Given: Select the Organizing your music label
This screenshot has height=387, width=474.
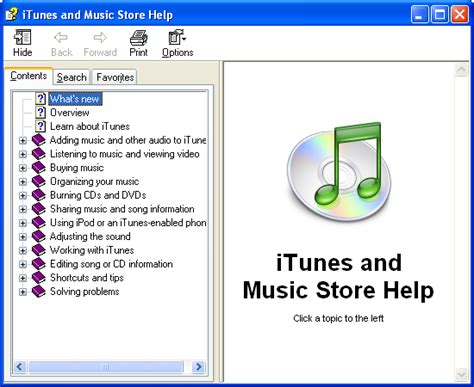Looking at the screenshot, I should point(94,182).
